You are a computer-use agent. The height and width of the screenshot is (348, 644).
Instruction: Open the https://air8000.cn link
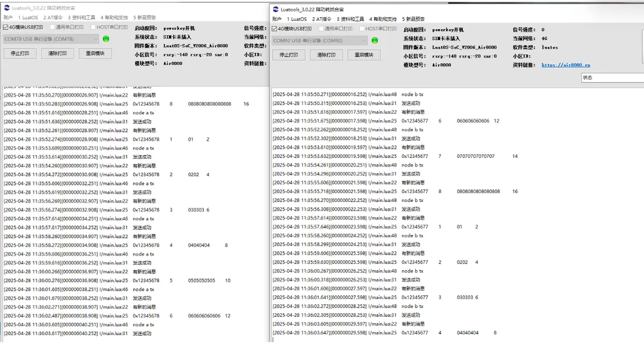click(566, 65)
